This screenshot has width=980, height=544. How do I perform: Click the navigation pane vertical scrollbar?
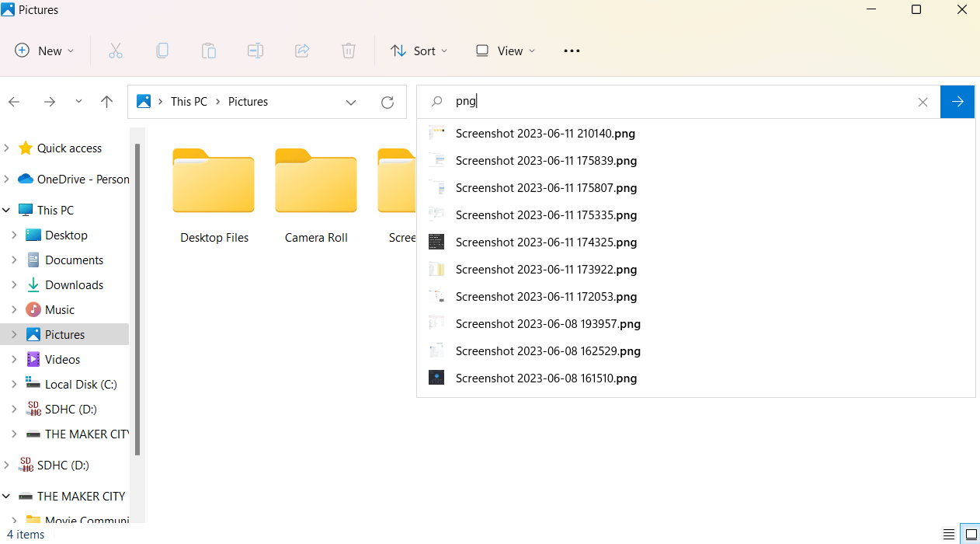(137, 299)
